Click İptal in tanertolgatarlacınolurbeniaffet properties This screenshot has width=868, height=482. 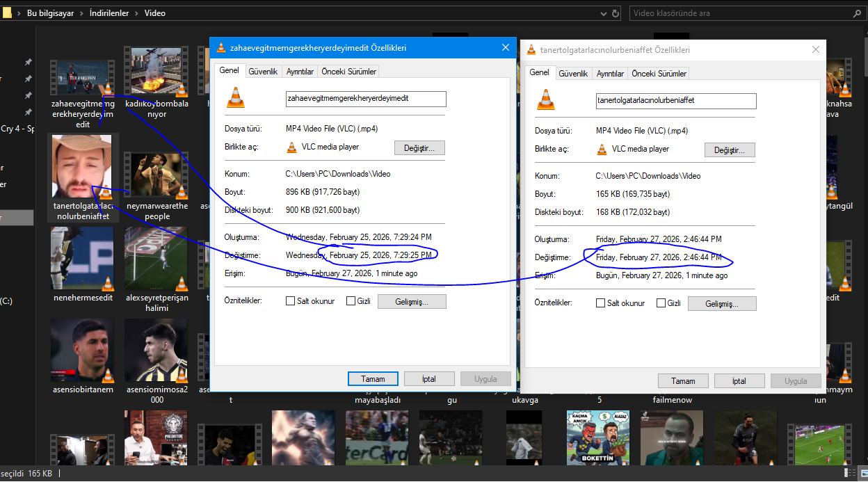click(739, 381)
